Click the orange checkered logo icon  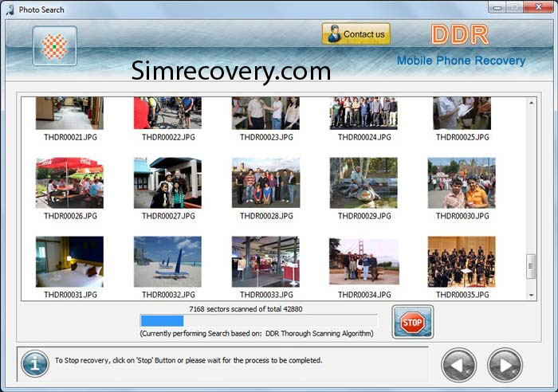tap(54, 46)
